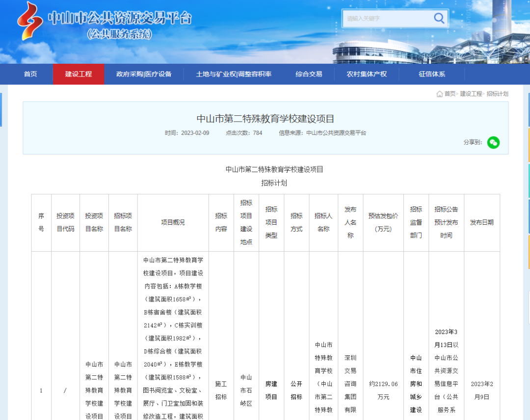Click the 招标内容 column header
Image resolution: width=530 pixels, height=420 pixels.
pos(221,222)
